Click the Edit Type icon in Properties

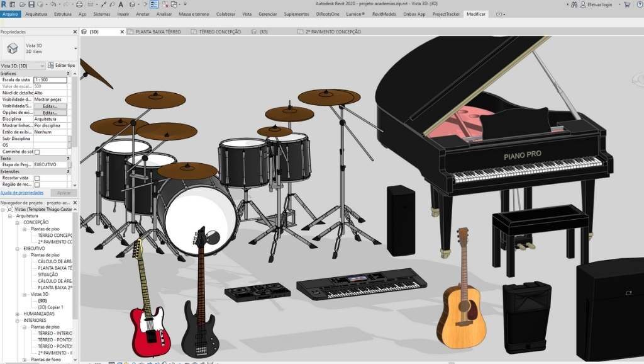62,65
